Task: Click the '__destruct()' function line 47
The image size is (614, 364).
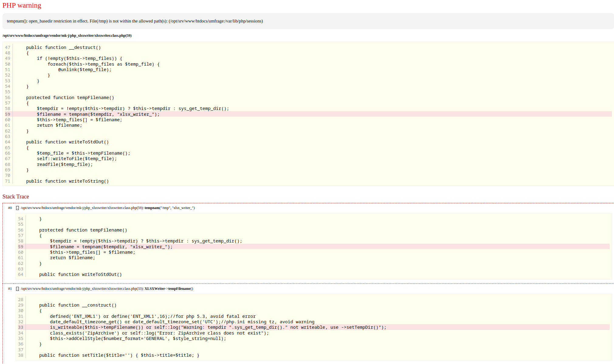Action: [x=63, y=47]
